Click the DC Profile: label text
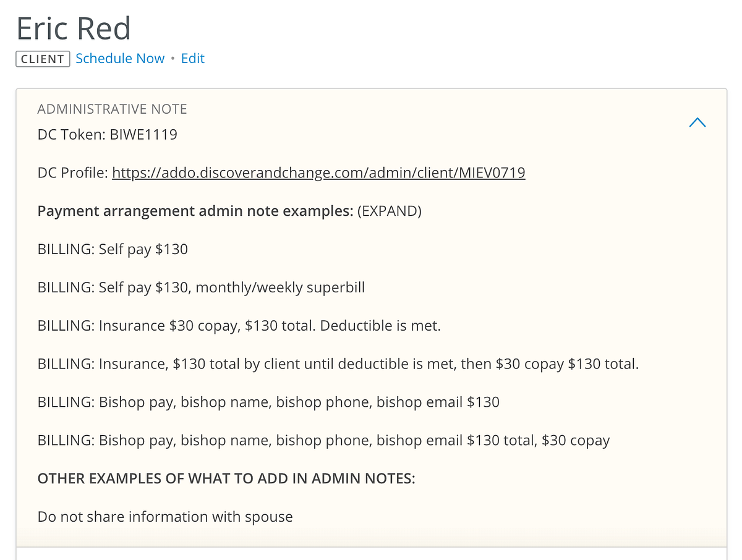Screen dimensions: 742x560 [x=73, y=172]
